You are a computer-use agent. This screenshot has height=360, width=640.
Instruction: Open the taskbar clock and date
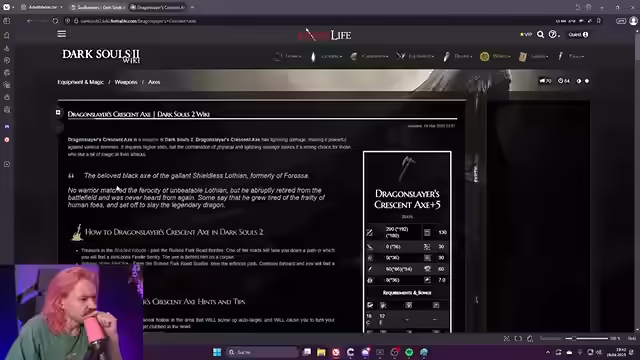click(617, 352)
